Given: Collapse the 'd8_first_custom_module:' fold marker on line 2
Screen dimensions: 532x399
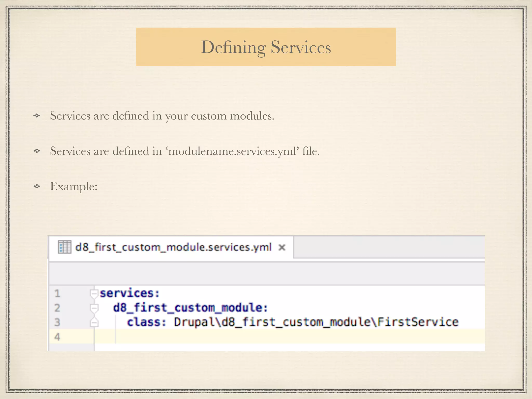Looking at the screenshot, I should 94,308.
